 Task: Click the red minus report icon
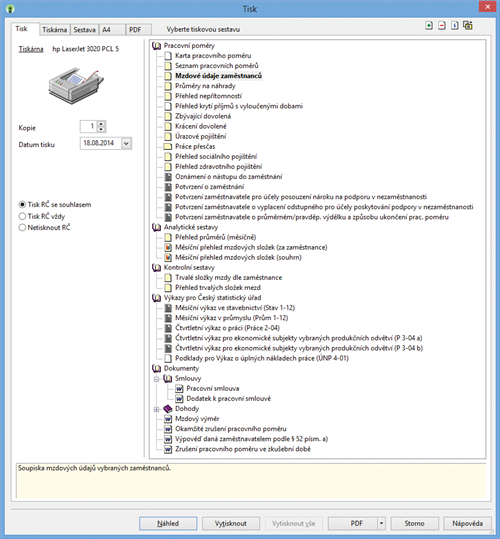(x=442, y=25)
